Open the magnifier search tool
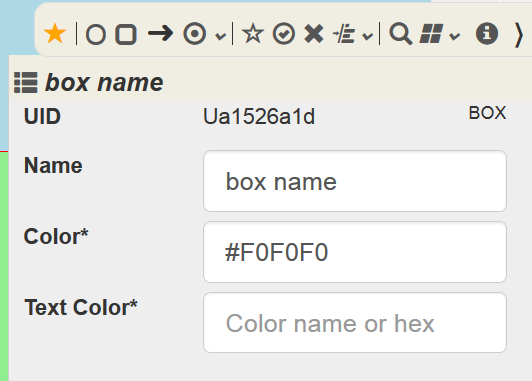This screenshot has height=381, width=532. (x=401, y=34)
